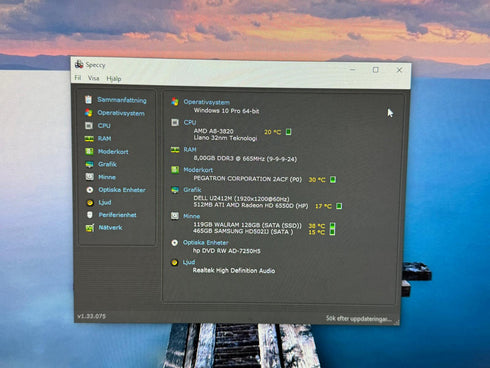Screen dimensions: 490x368
Task: Click the Grafik monitor icon in sidebar
Action: pos(89,164)
